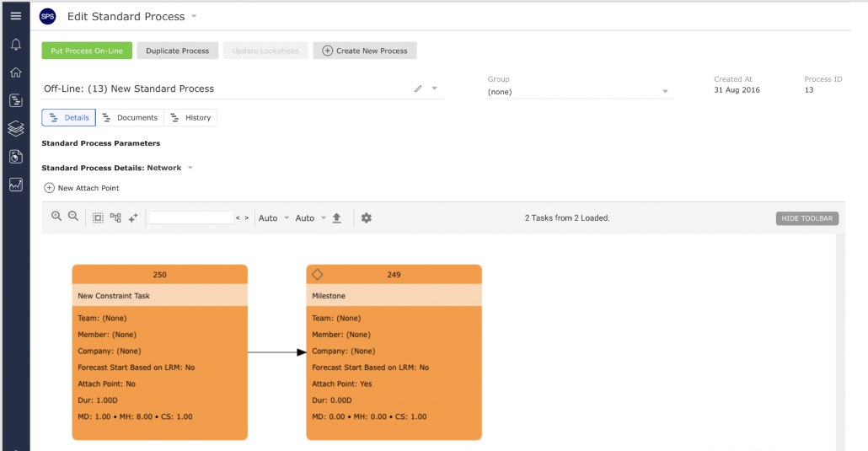Edit process name with the pencil icon
The image size is (868, 451).
(x=418, y=89)
